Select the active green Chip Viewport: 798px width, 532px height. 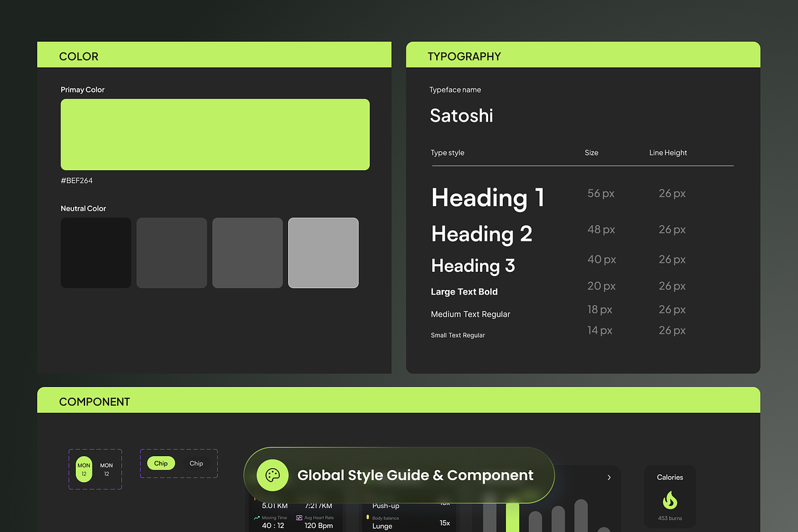point(161,464)
